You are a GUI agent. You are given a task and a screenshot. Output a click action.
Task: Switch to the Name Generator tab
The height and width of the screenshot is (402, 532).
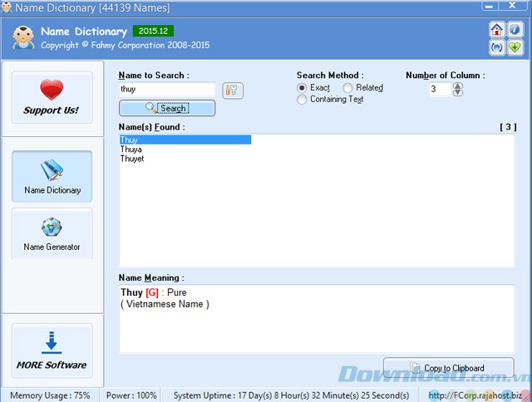tap(52, 233)
